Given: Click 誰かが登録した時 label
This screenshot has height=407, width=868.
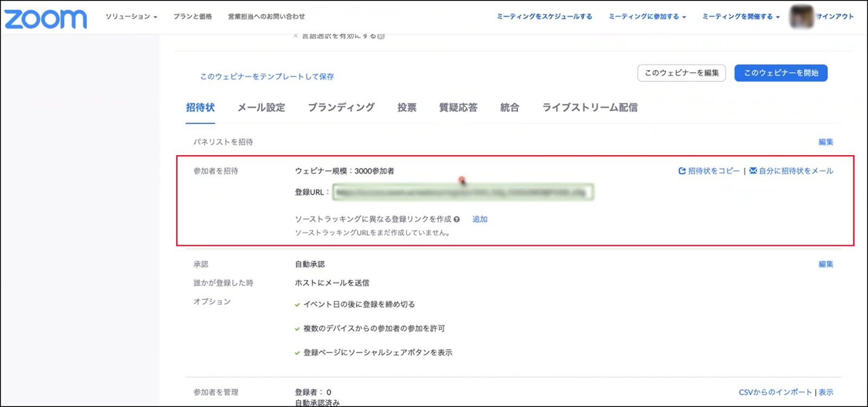Looking at the screenshot, I should point(223,283).
